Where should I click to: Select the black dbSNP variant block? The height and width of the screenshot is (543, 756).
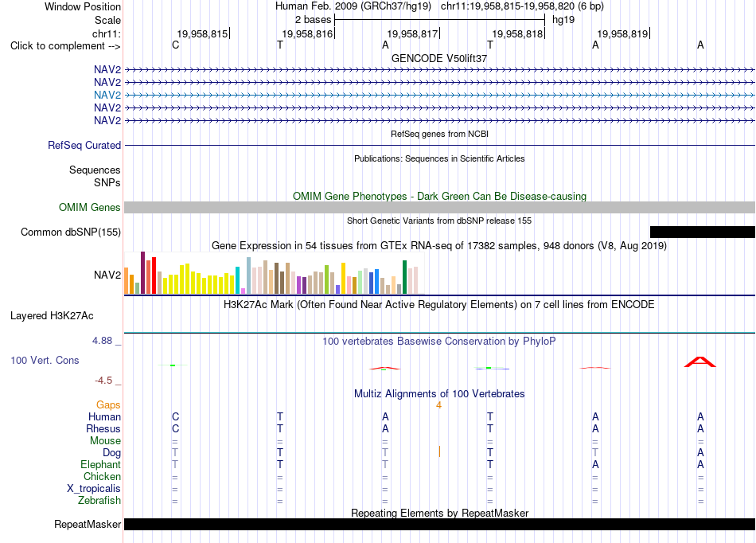click(x=703, y=232)
